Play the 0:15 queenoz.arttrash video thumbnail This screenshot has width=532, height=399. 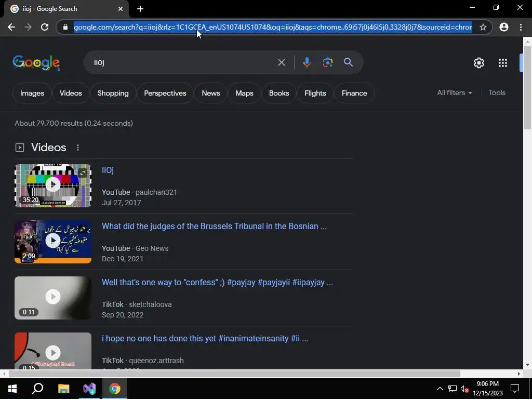pyautogui.click(x=53, y=351)
